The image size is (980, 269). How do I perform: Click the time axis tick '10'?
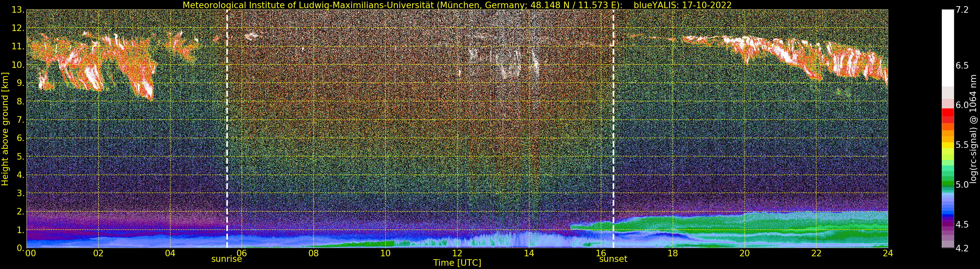385,253
